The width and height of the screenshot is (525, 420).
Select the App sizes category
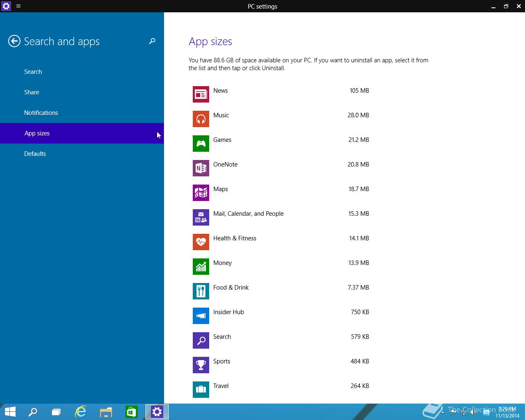point(82,133)
